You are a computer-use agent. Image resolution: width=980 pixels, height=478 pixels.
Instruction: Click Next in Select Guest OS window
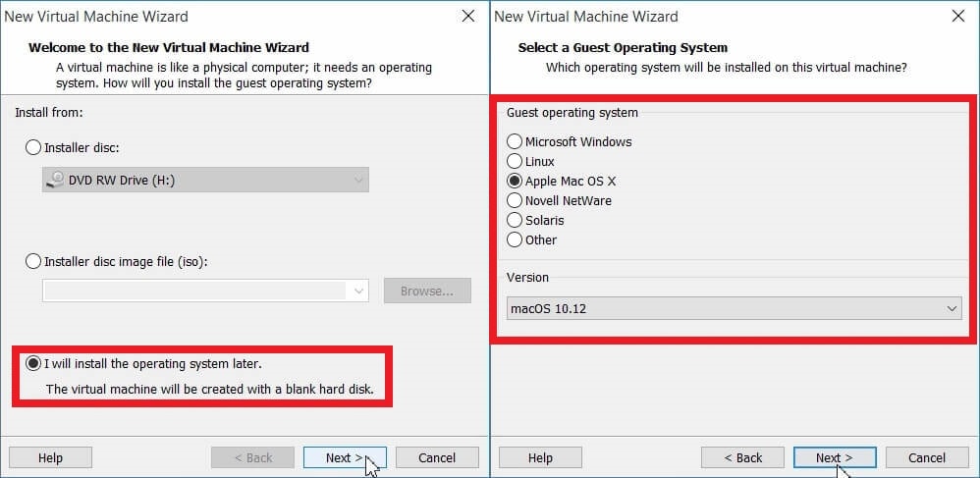tap(835, 458)
